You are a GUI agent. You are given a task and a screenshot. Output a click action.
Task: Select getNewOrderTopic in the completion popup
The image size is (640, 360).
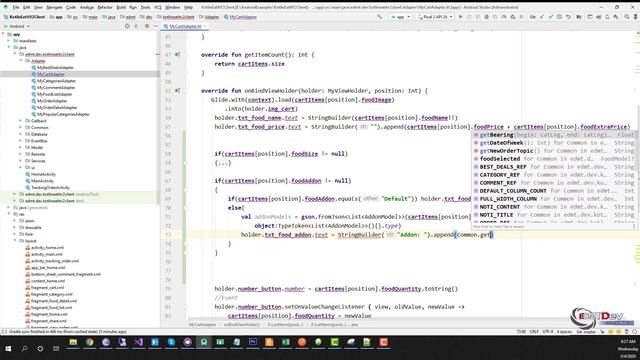click(x=554, y=151)
